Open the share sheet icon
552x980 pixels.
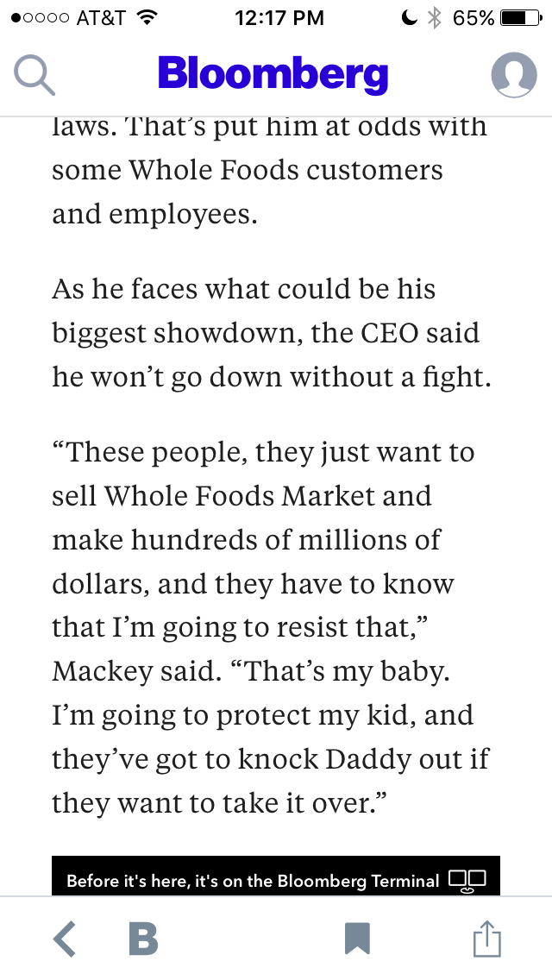[486, 939]
